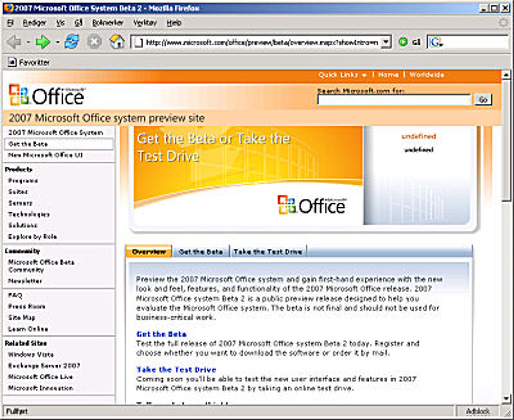Open the Press Room link
514x420 pixels.
point(27,306)
